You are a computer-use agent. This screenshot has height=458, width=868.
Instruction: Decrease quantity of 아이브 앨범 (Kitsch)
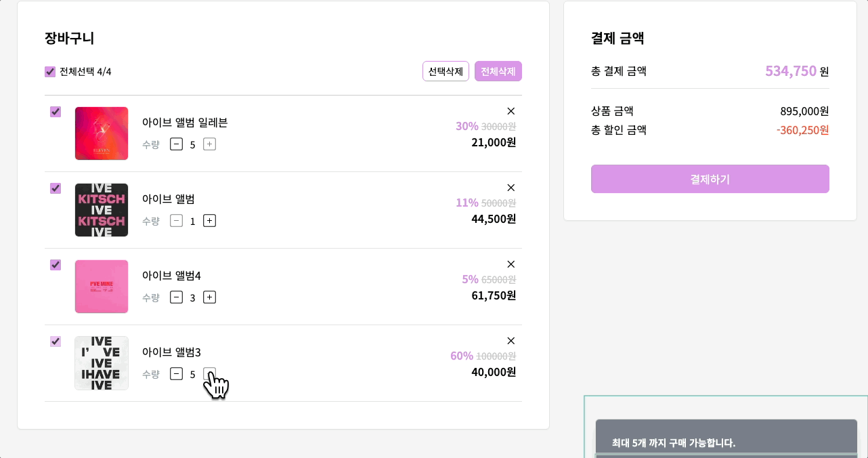[176, 221]
